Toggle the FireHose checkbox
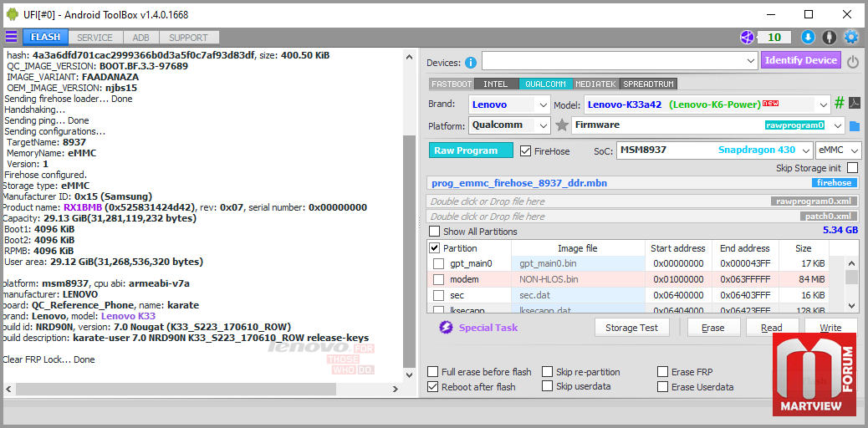 point(525,150)
